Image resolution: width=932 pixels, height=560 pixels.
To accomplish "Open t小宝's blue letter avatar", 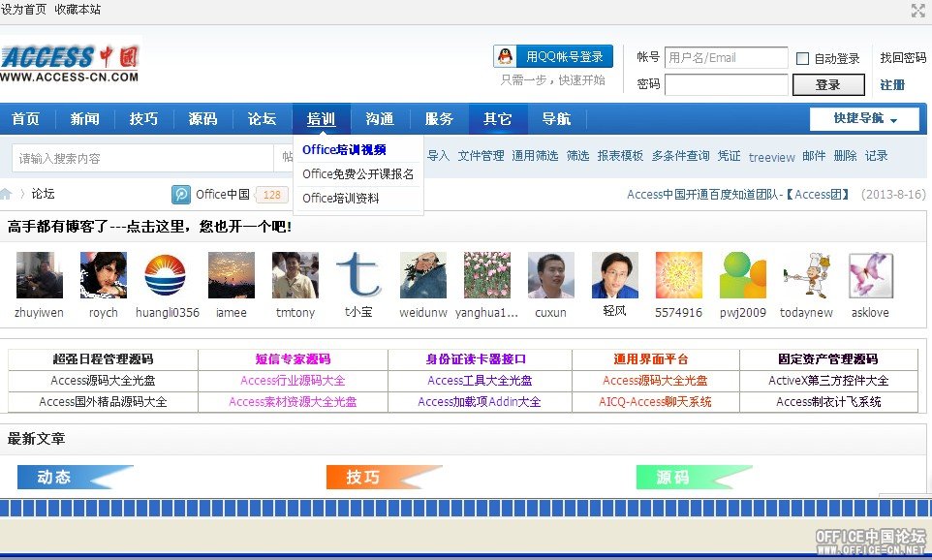I will pyautogui.click(x=358, y=274).
